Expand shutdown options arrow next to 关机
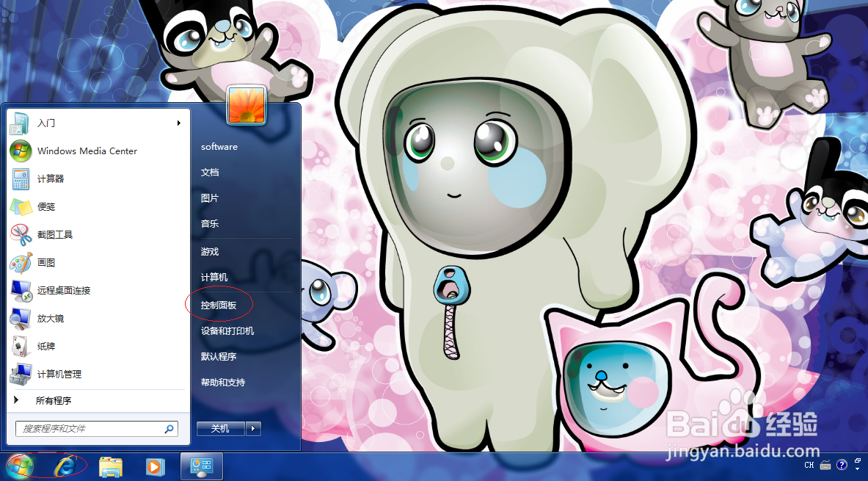The image size is (868, 481). click(x=253, y=428)
